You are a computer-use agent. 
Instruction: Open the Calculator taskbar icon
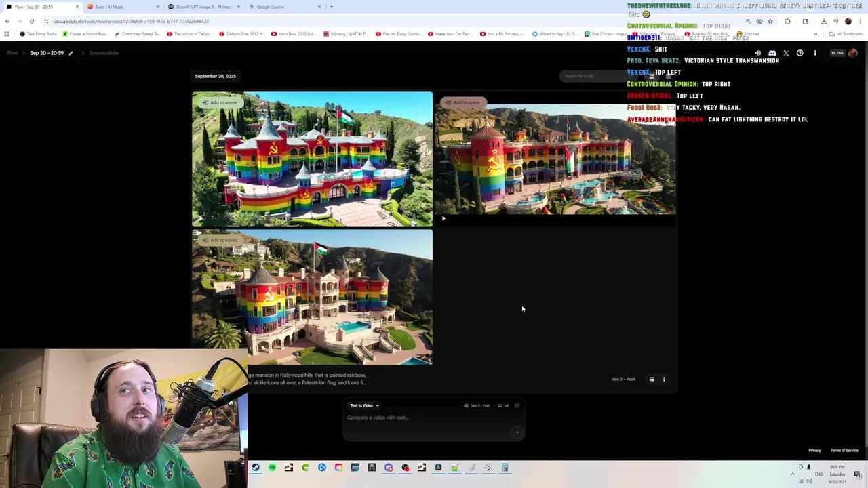pyautogui.click(x=505, y=468)
